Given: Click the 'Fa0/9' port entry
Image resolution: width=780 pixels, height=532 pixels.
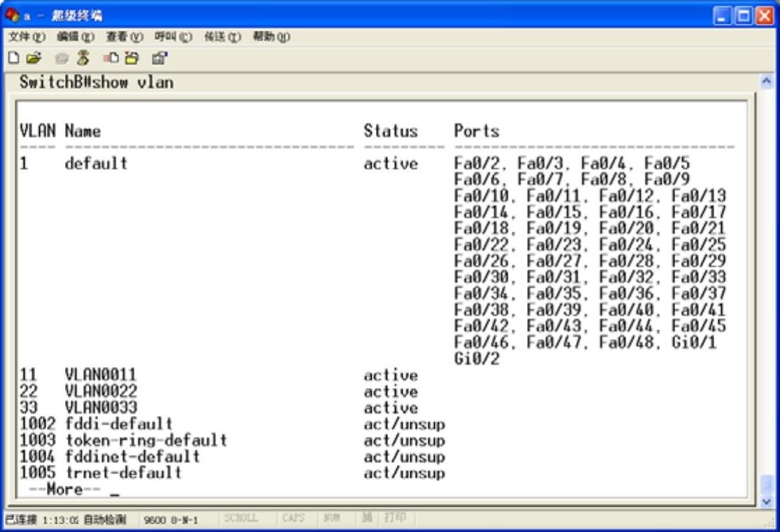Looking at the screenshot, I should point(667,179).
